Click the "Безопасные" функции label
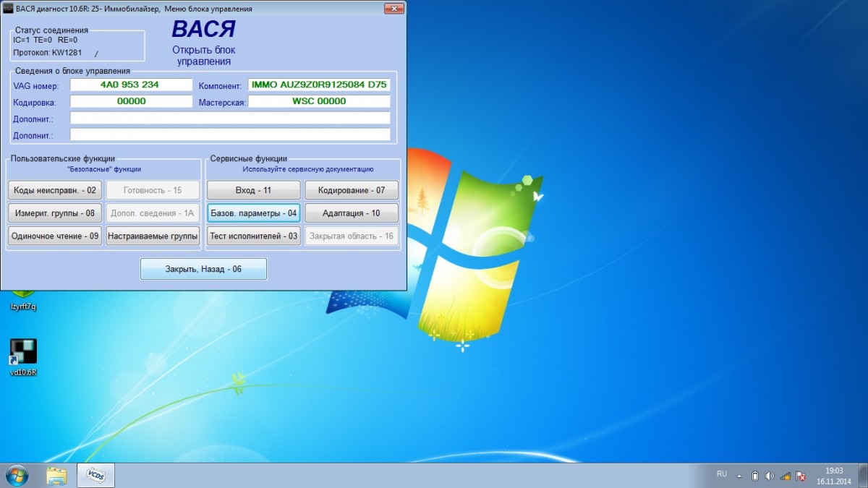The width and height of the screenshot is (868, 488). [x=103, y=169]
